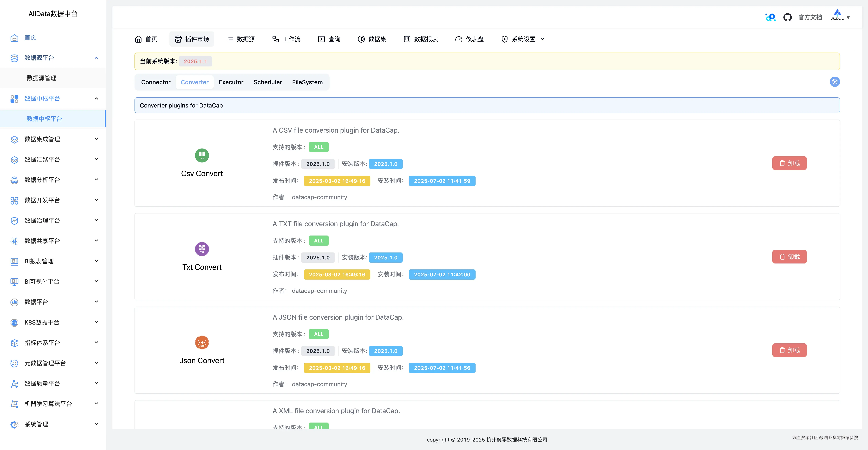Click the 仪表盘 dashboard nav item
868x450 pixels.
469,39
